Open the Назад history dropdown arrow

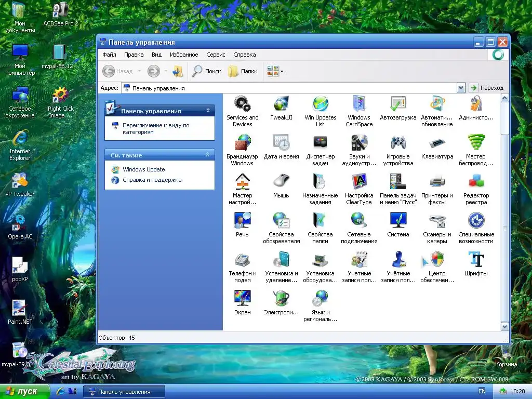coord(139,71)
